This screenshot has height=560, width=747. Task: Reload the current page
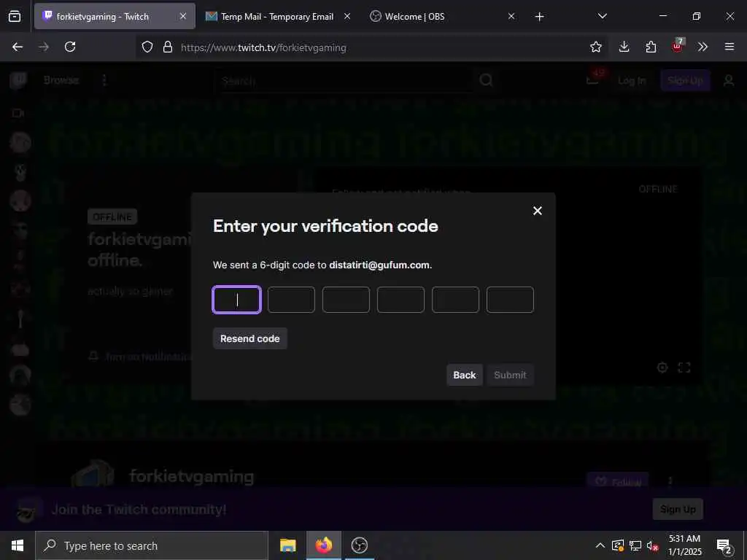(x=70, y=47)
